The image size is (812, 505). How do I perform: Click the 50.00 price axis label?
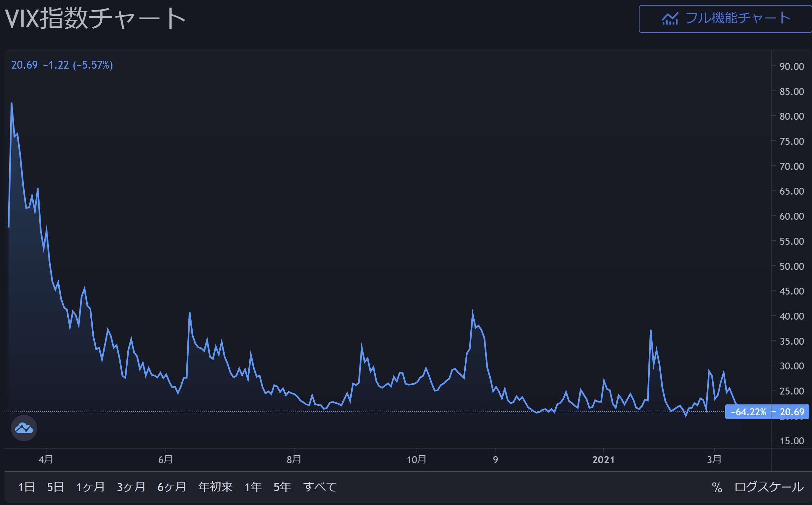(x=792, y=266)
